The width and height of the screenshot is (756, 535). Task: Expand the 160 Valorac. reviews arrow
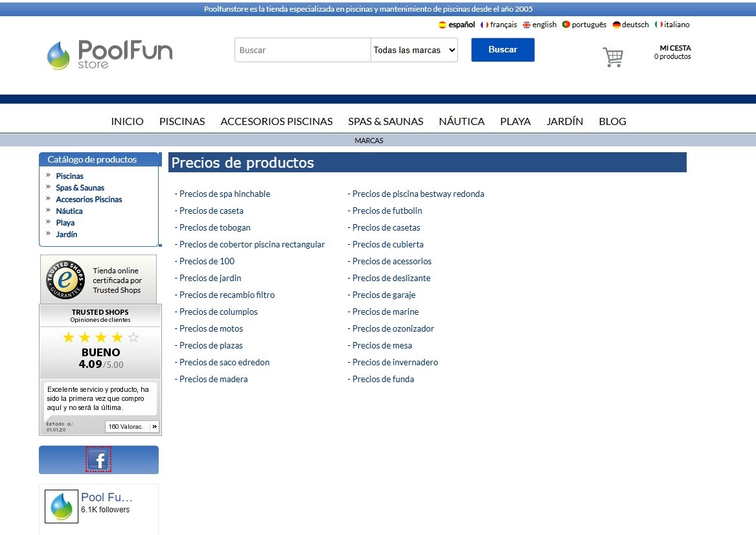154,427
